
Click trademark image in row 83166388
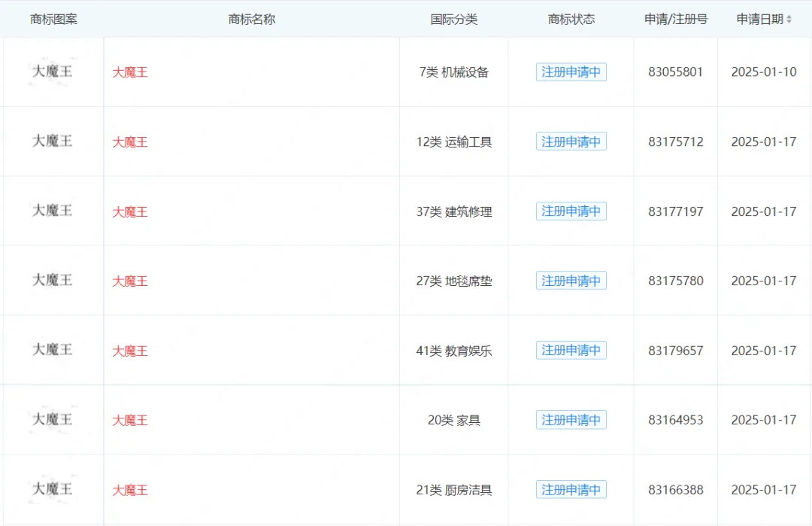pos(53,488)
